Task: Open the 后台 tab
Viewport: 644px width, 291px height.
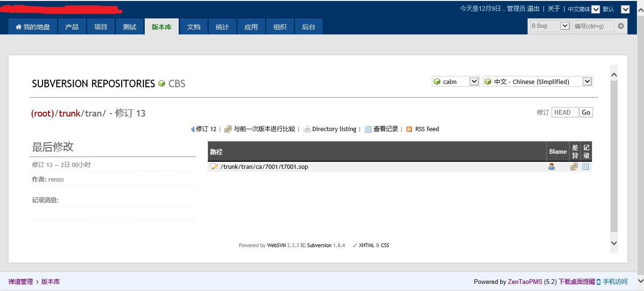Action: point(309,27)
